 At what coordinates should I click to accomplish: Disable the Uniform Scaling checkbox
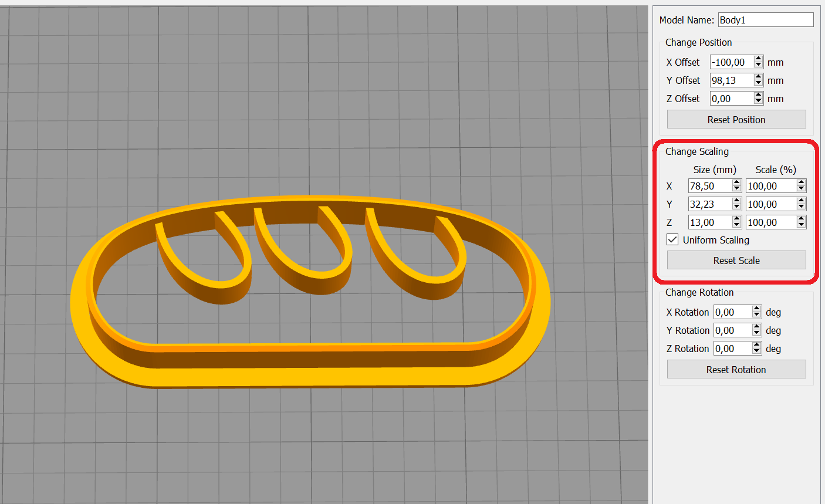coord(672,240)
